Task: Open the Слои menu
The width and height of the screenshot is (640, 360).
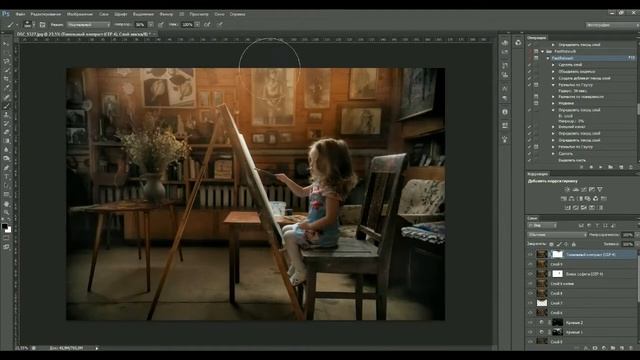Action: pyautogui.click(x=104, y=14)
